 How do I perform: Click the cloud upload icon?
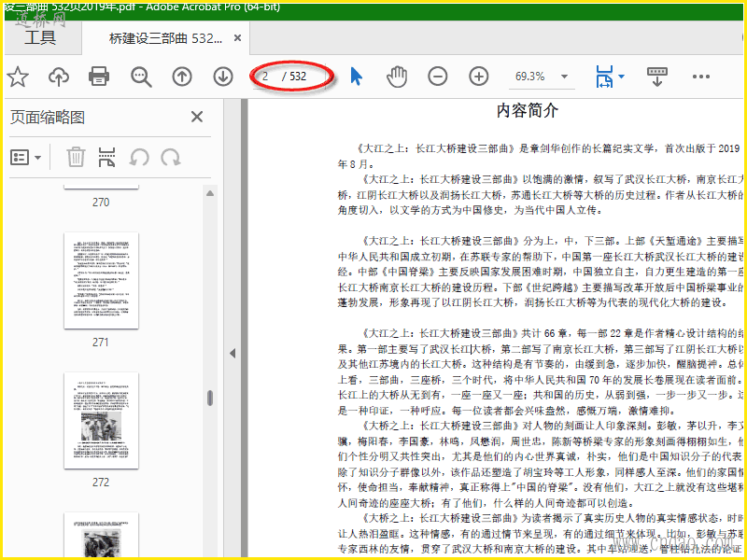(59, 77)
